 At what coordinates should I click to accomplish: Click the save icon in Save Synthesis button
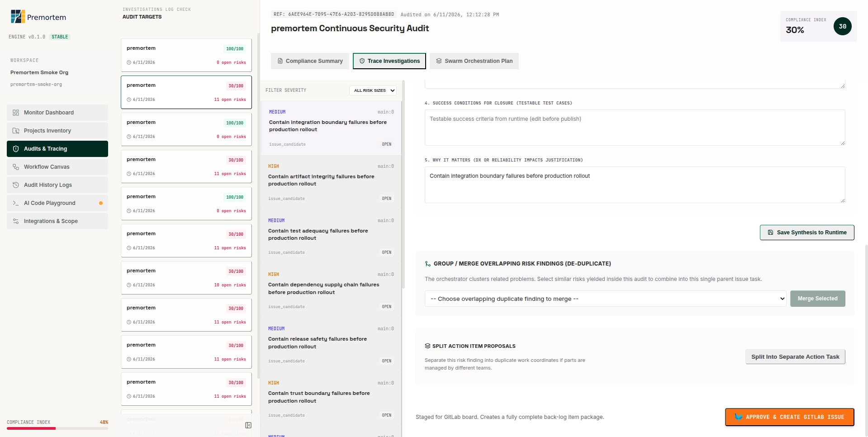[x=770, y=233]
